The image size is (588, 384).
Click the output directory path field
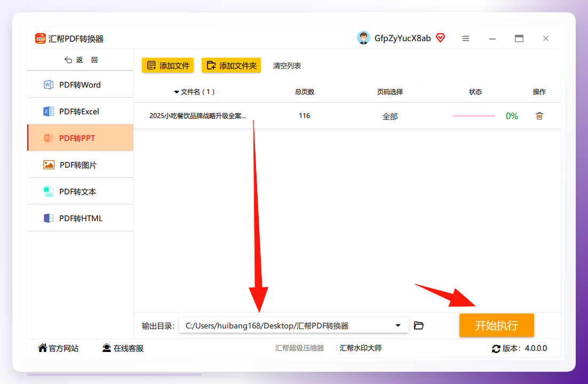293,325
